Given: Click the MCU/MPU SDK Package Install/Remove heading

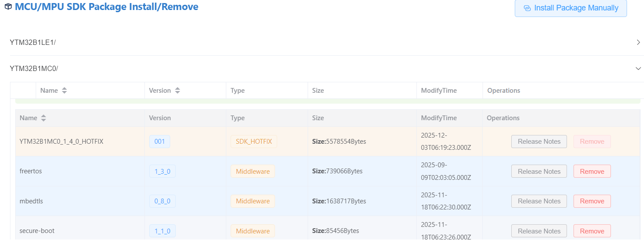Looking at the screenshot, I should 107,7.
